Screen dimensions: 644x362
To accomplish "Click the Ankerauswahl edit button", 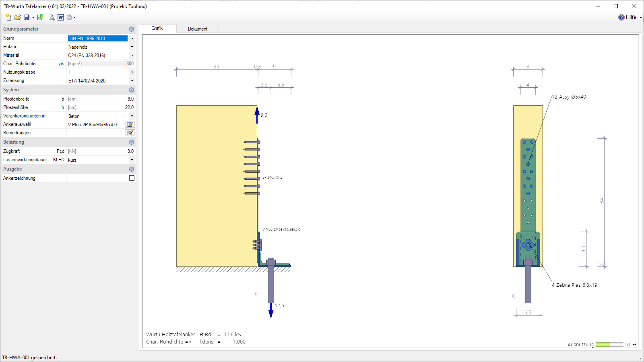I will (130, 124).
